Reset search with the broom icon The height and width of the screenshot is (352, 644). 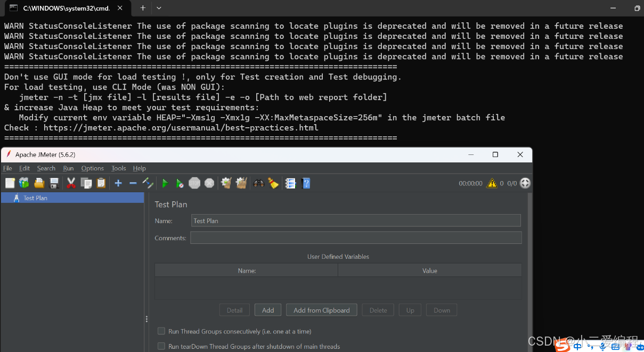point(273,183)
